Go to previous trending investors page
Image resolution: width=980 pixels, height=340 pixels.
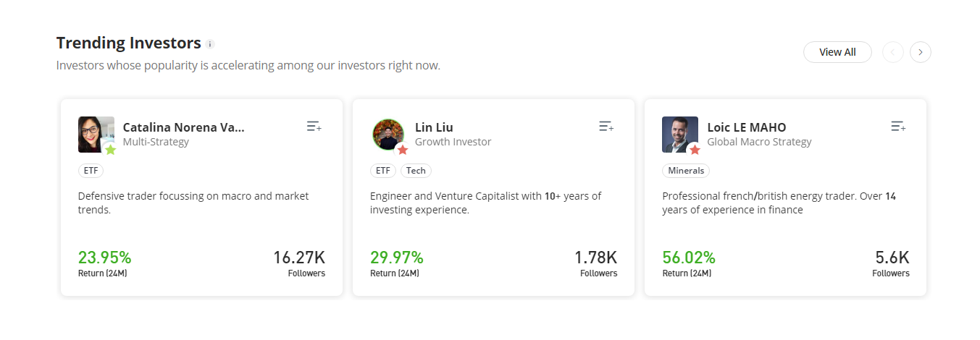point(892,52)
